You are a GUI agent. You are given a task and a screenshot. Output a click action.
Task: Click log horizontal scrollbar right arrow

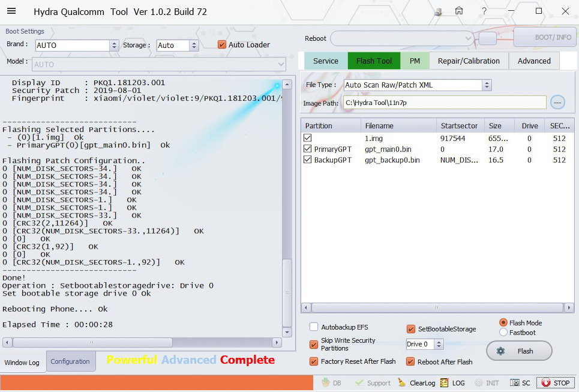point(277,343)
